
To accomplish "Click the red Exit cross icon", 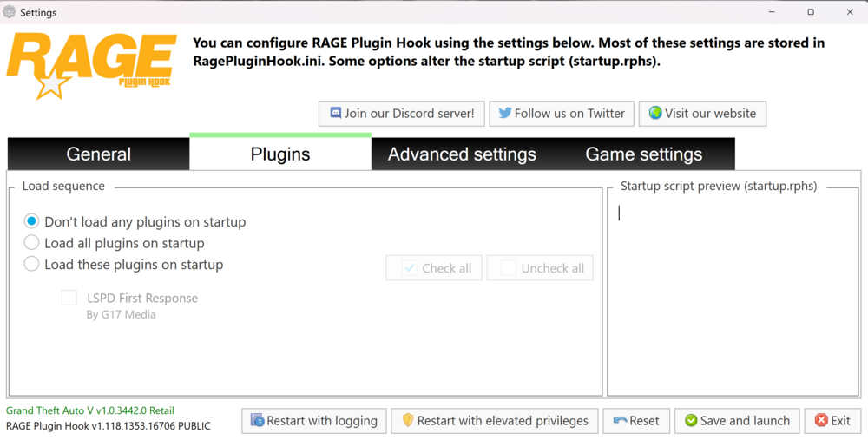I will 821,421.
